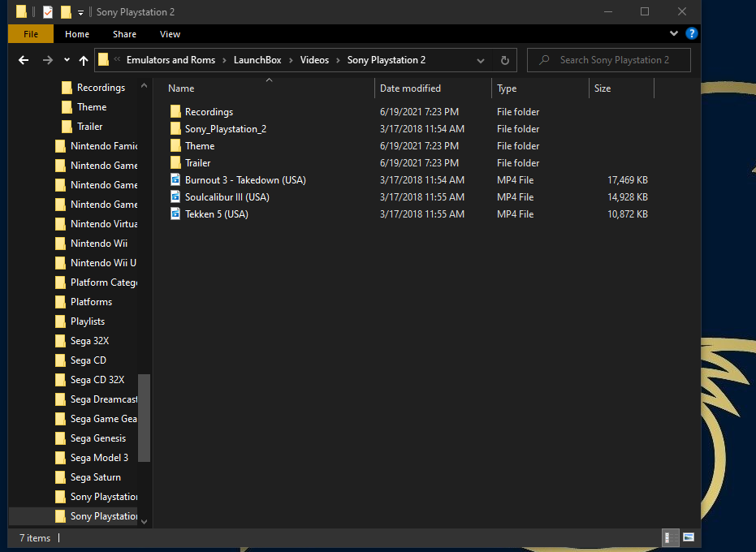Select the Theme folder in file list
The width and height of the screenshot is (756, 552).
(200, 146)
